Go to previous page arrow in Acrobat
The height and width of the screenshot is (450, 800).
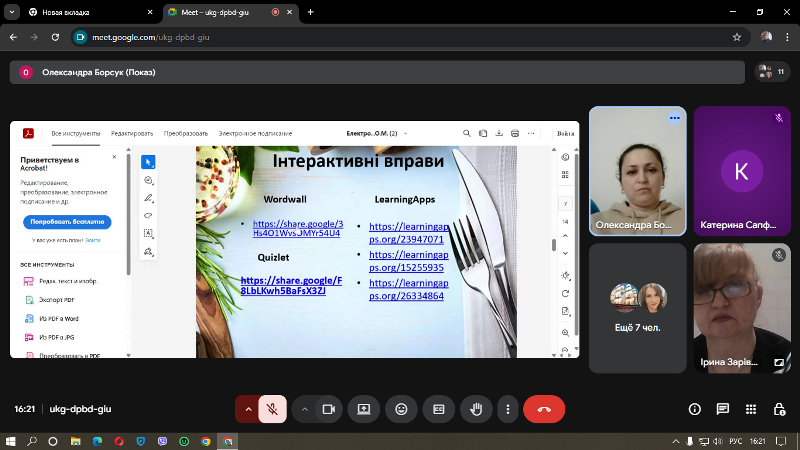(565, 236)
